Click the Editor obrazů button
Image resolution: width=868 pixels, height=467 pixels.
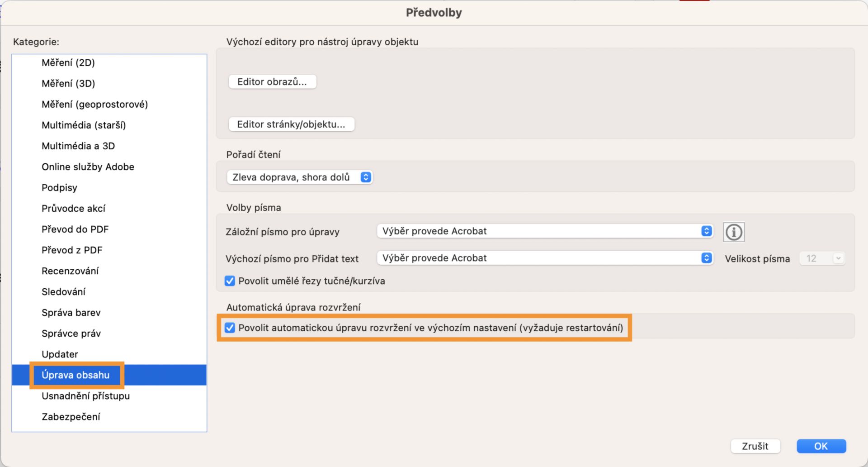[x=272, y=82]
